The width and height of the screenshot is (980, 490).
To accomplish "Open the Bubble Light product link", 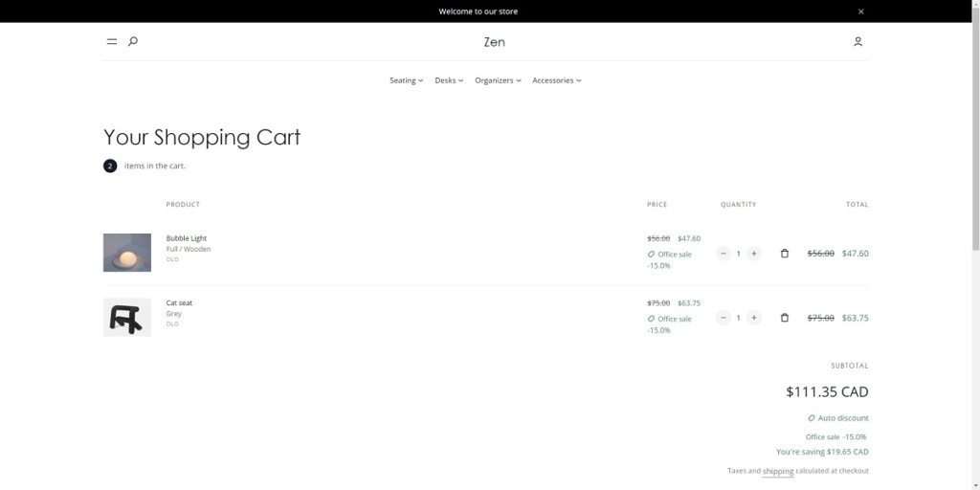I will tap(186, 238).
